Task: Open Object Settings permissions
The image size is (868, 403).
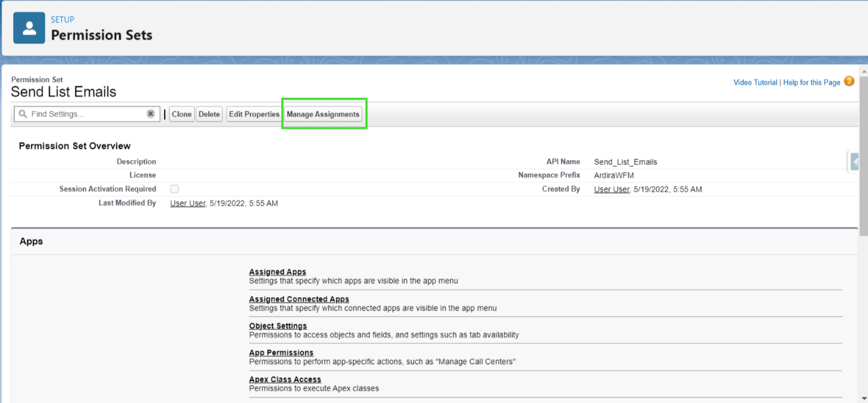Action: (278, 326)
